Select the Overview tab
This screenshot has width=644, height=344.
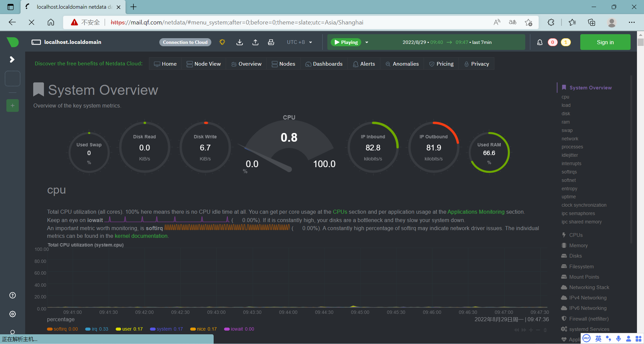[x=246, y=64]
